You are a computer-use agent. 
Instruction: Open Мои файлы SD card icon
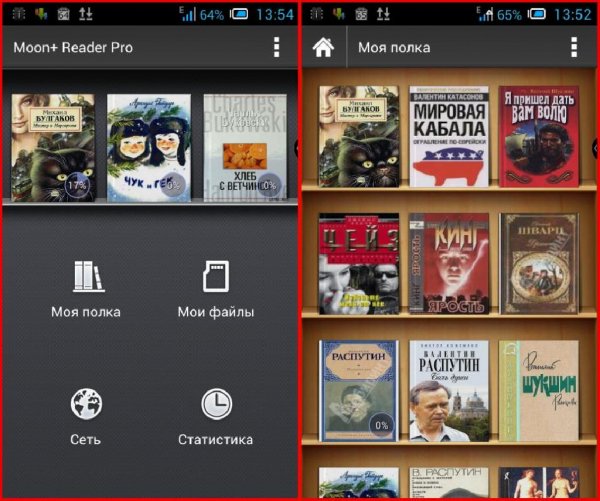(216, 276)
